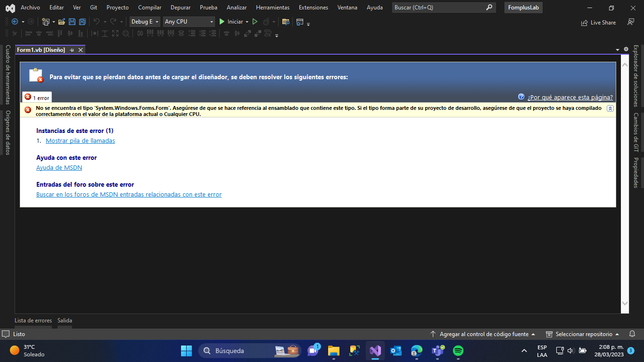Screen dimensions: 644x362
Task: Open the Archivo menu
Action: [30, 8]
